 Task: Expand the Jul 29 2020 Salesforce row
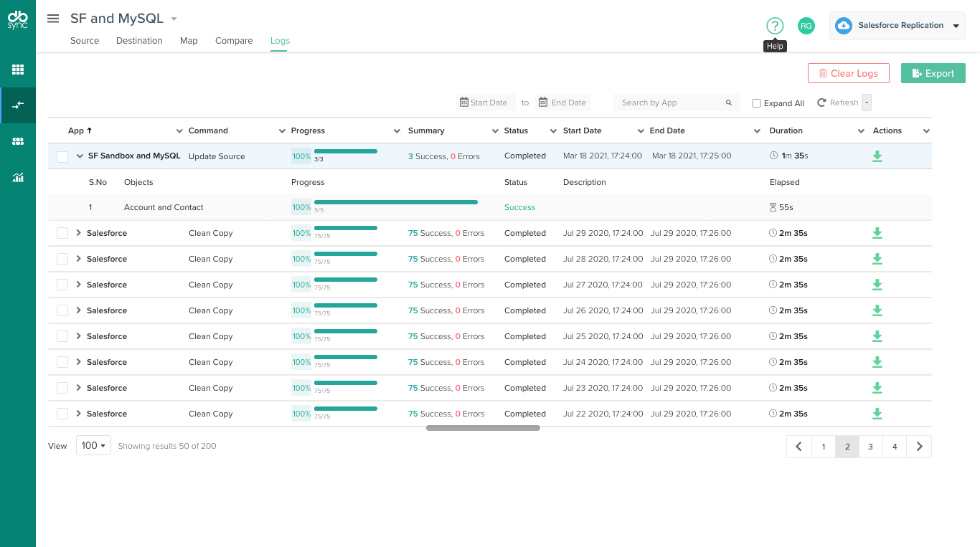tap(79, 233)
